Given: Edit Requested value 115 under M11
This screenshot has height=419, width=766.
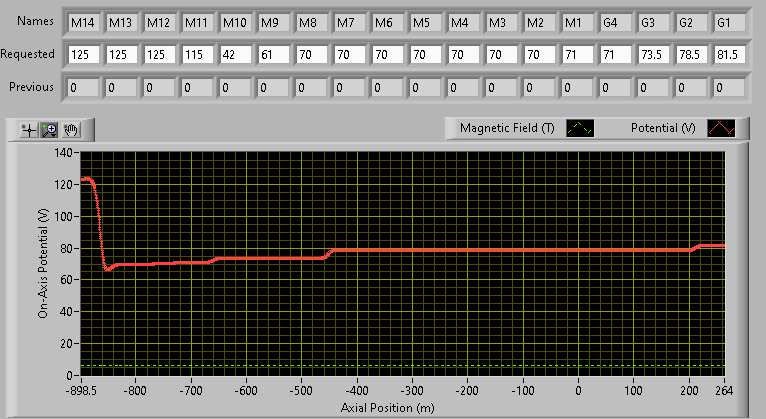Looking at the screenshot, I should click(198, 55).
